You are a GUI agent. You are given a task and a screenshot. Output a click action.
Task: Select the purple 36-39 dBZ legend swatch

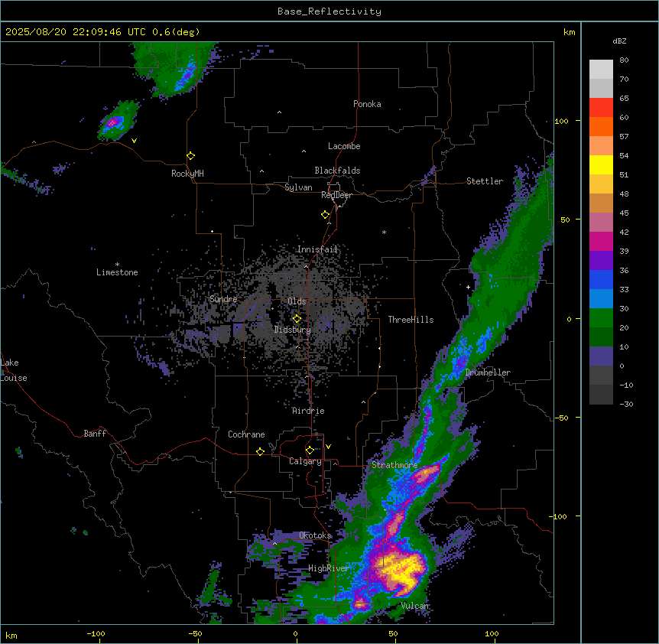pos(601,261)
